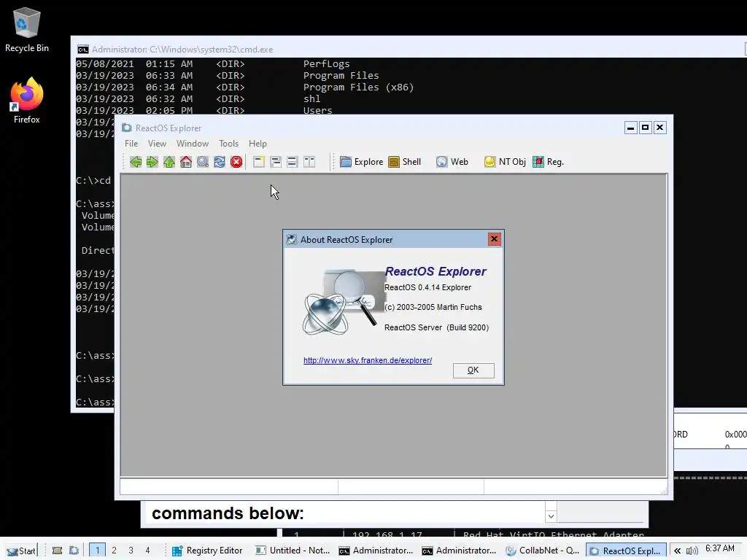The image size is (747, 560).
Task: Click the cmd.exe window title bar icon
Action: pos(83,50)
